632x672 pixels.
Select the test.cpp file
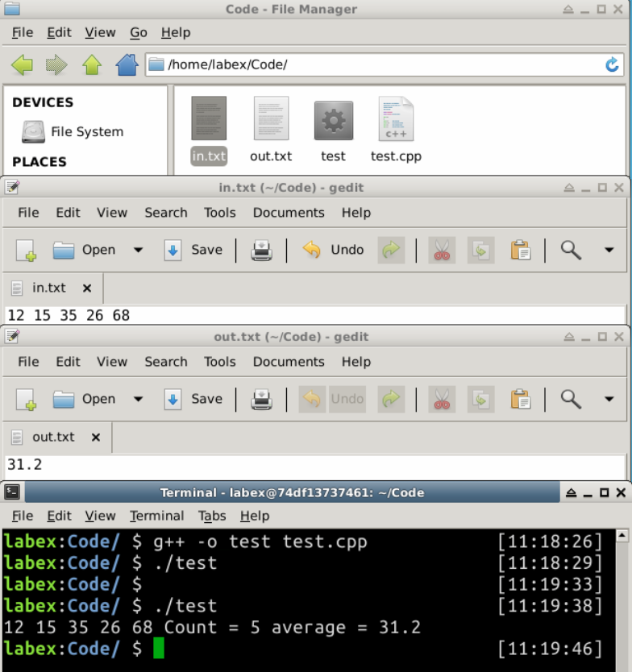pyautogui.click(x=396, y=129)
